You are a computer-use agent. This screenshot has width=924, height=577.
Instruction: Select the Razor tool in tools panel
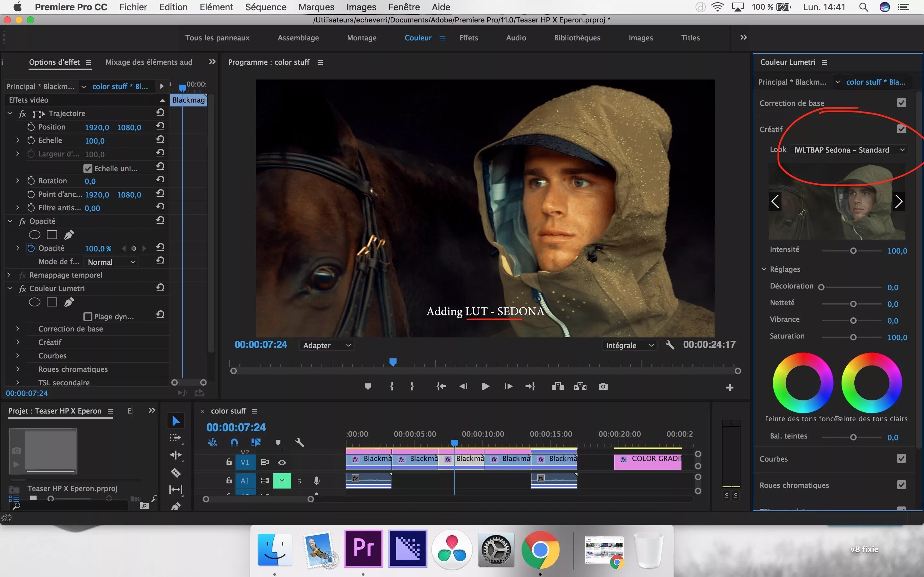175,473
